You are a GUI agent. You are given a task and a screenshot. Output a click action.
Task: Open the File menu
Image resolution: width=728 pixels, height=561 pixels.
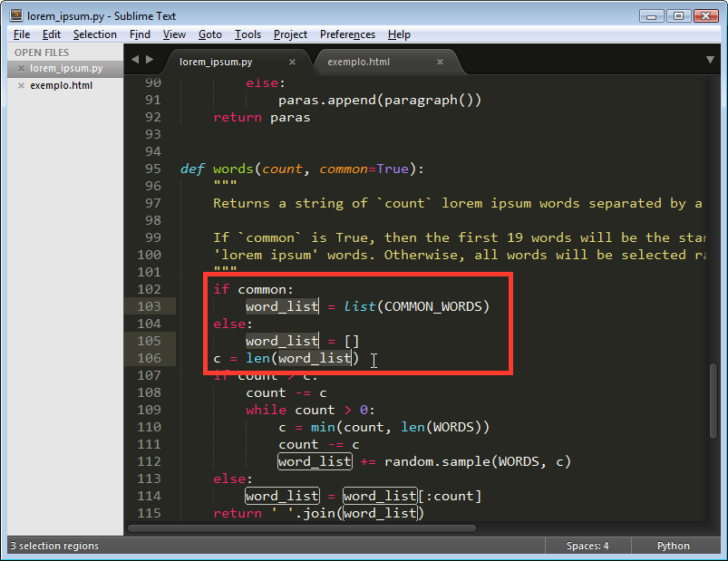[22, 34]
